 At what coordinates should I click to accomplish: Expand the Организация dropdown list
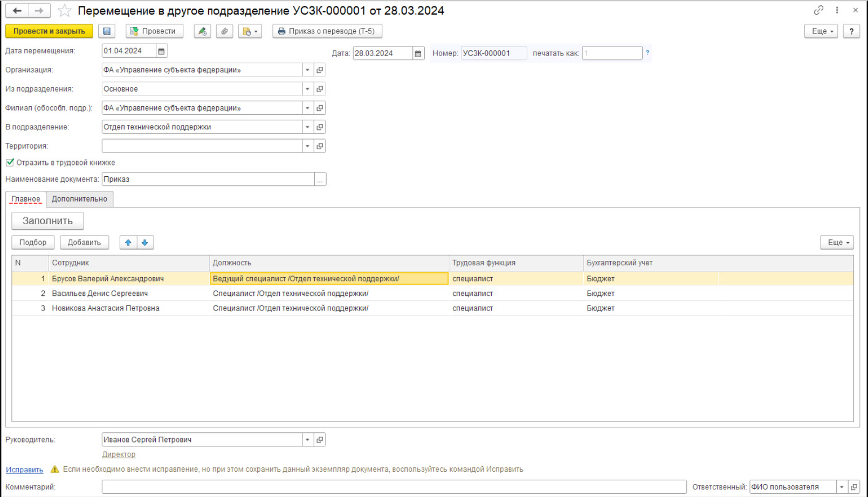(307, 70)
